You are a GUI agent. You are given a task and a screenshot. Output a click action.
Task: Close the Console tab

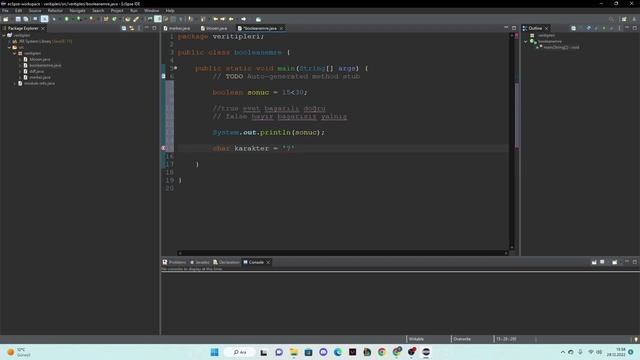(268, 262)
